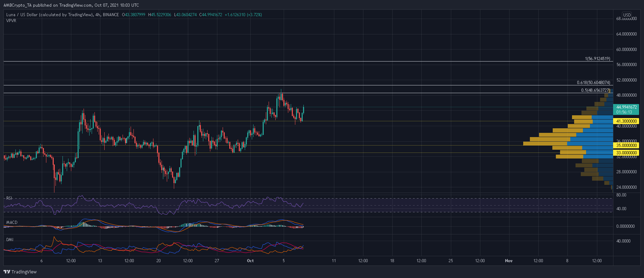Click the Nov date label on time axis
The height and width of the screenshot is (278, 644).
pos(509,261)
